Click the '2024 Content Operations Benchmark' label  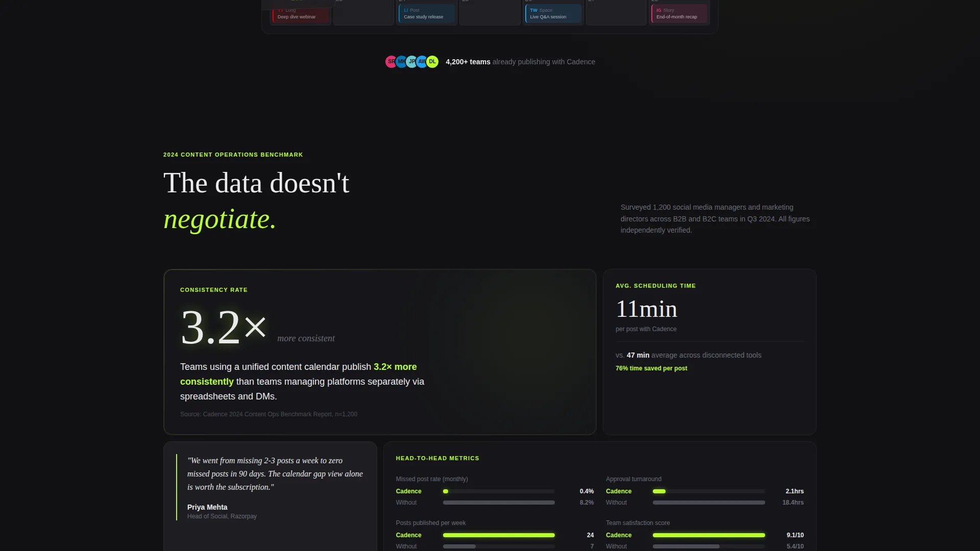(233, 155)
